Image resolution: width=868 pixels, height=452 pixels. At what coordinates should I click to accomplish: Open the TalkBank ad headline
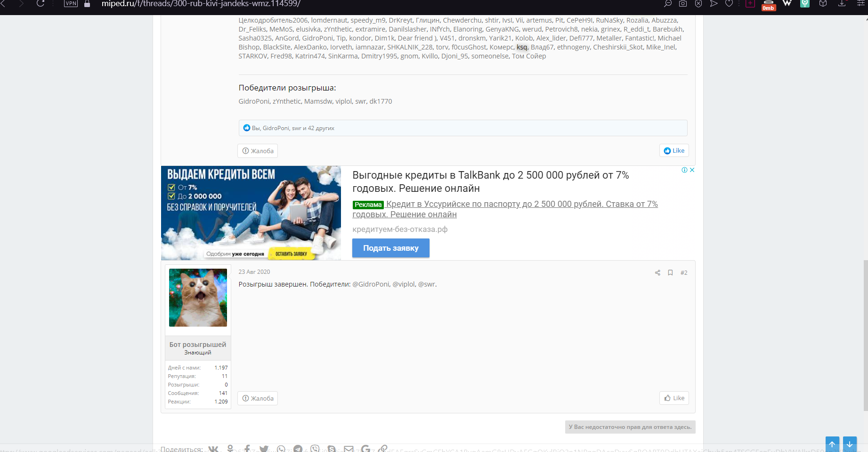[x=491, y=182]
